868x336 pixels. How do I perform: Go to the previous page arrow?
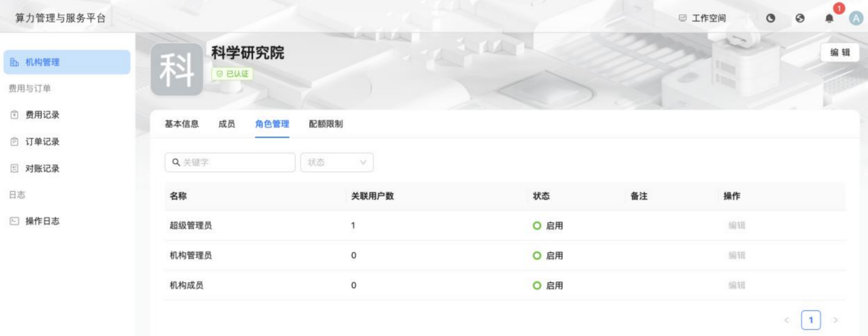pyautogui.click(x=787, y=320)
